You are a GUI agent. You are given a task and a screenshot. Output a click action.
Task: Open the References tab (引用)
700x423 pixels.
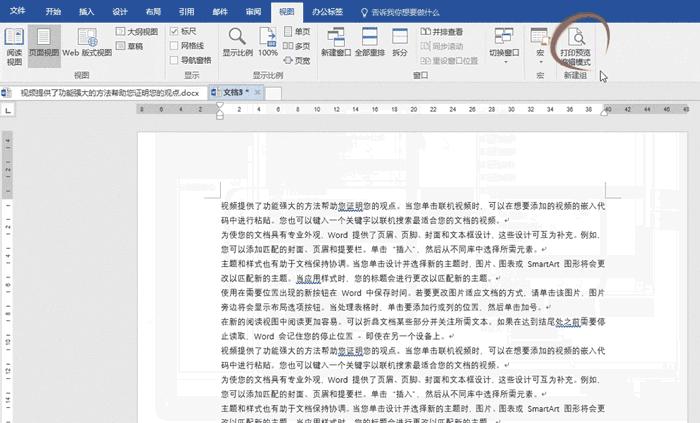[187, 12]
